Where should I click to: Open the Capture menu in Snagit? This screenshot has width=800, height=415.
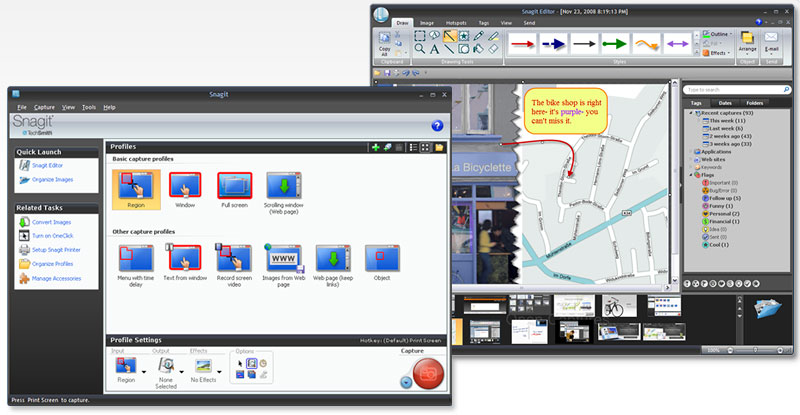[44, 107]
